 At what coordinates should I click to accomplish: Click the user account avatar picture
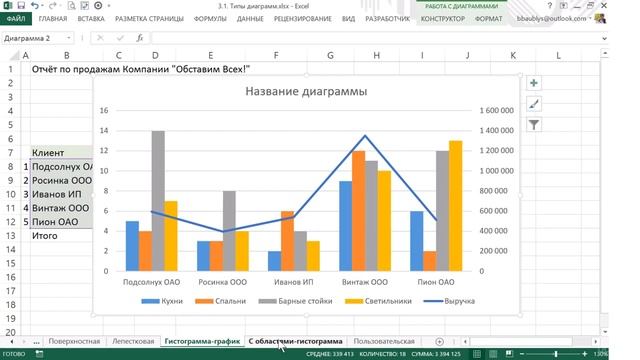pyautogui.click(x=600, y=18)
